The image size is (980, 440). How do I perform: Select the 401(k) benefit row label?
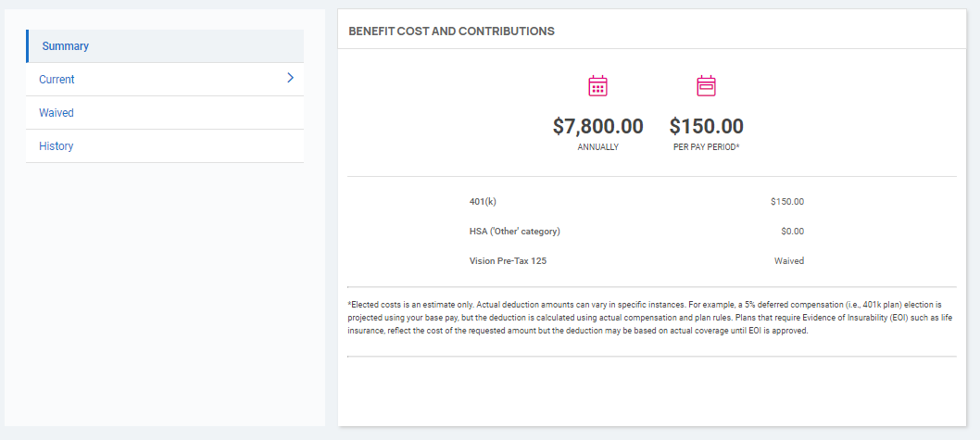483,201
